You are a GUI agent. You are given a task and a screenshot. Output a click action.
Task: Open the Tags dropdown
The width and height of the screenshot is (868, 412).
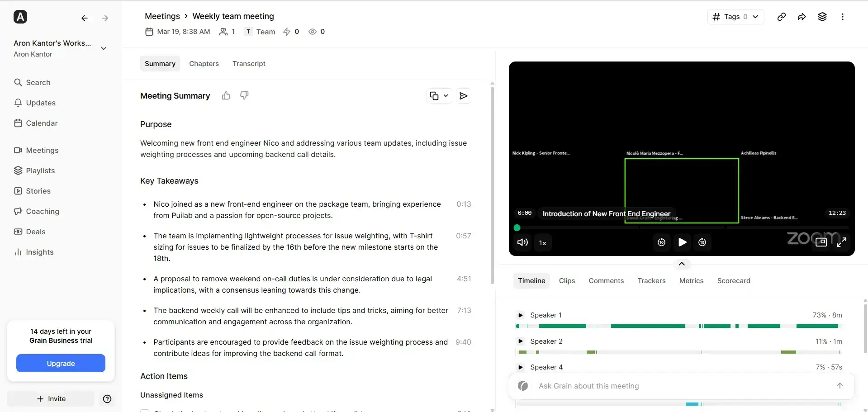(735, 17)
